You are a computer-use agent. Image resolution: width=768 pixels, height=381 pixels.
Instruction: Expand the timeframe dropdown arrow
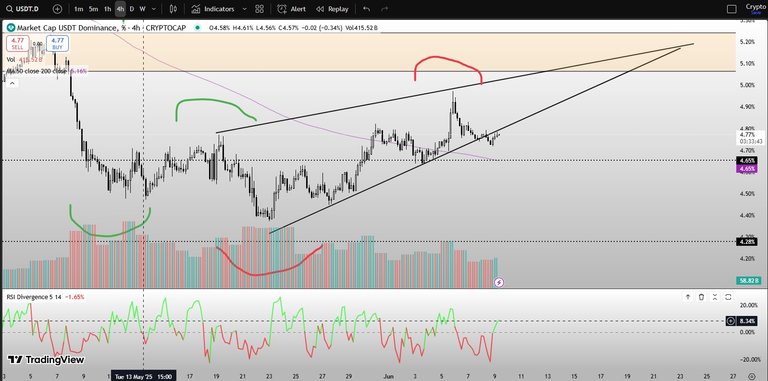pos(155,9)
